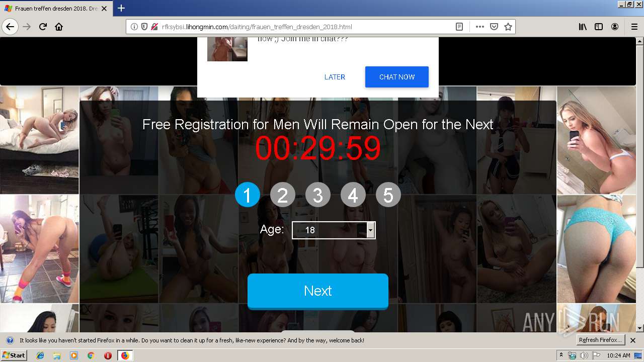Save page to Pocket
This screenshot has height=362, width=644.
coord(494,27)
